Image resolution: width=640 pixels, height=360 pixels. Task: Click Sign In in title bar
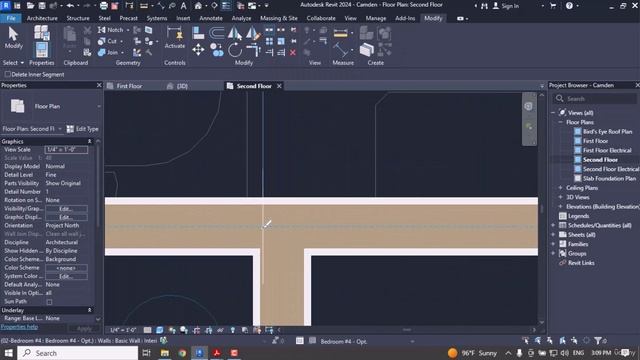(506, 6)
